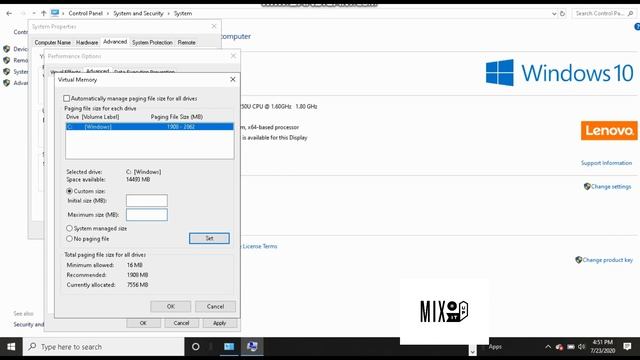Viewport: 640px width, 360px height.
Task: Open Advanced tab in Performance Options
Action: pos(98,71)
